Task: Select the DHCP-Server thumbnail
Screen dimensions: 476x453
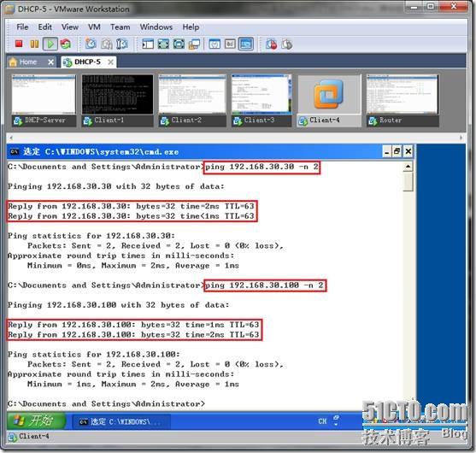Action: 44,101
